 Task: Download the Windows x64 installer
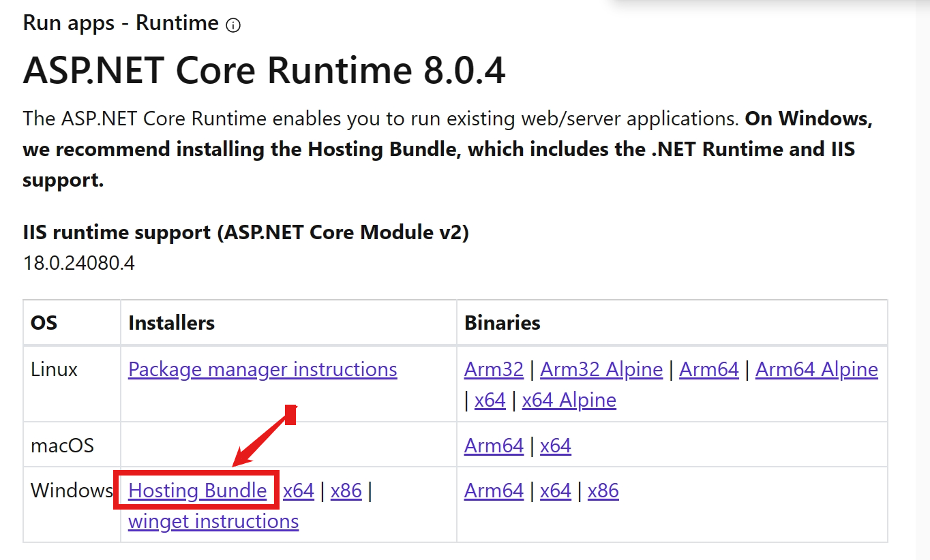tap(299, 490)
